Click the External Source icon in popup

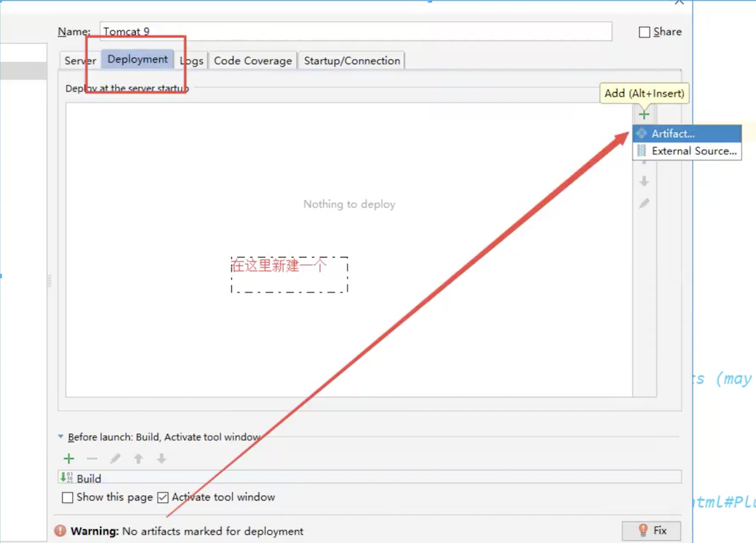(x=641, y=150)
